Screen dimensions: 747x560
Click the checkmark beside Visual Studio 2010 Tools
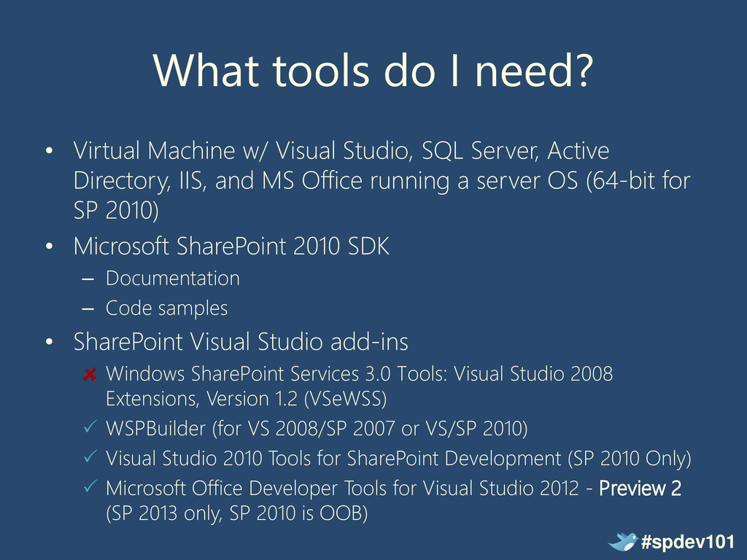pos(90,456)
